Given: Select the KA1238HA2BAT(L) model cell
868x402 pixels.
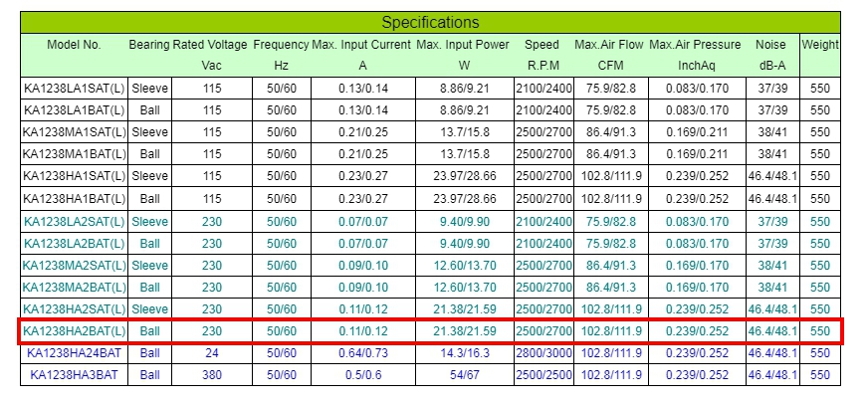Looking at the screenshot, I should click(x=75, y=330).
